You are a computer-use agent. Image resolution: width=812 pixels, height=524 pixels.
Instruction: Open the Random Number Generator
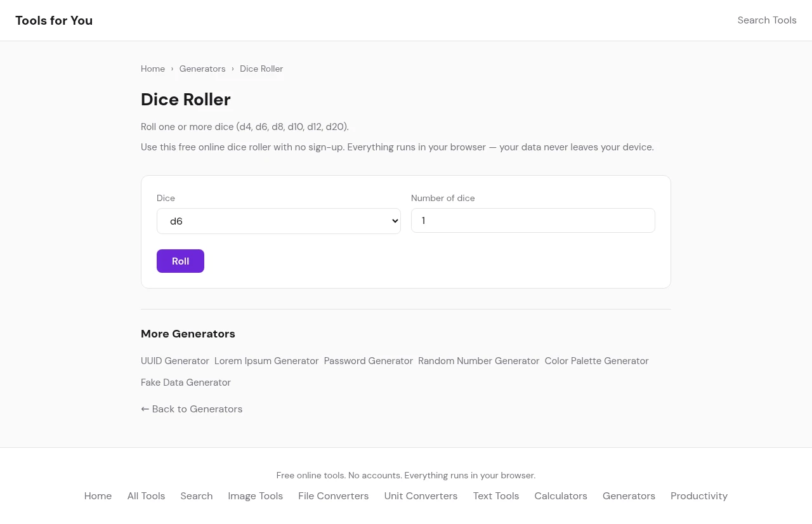coord(478,361)
